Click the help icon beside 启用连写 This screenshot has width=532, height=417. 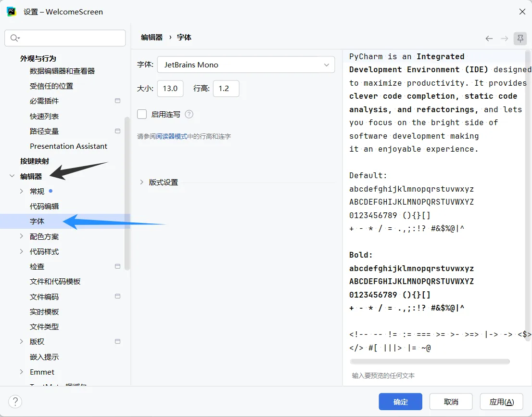[189, 115]
